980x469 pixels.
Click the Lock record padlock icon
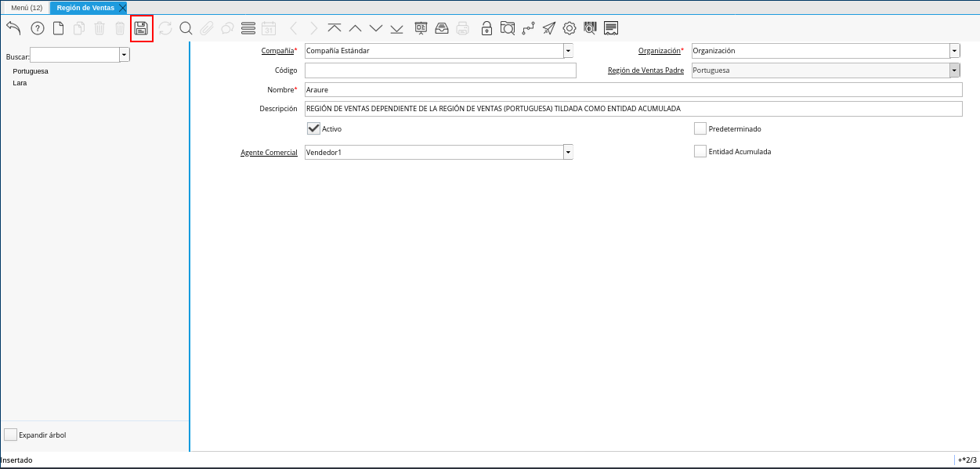(x=486, y=29)
